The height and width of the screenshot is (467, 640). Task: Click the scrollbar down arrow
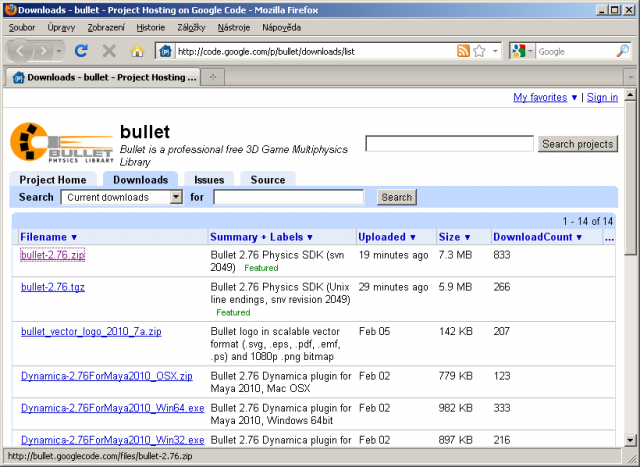click(x=630, y=440)
